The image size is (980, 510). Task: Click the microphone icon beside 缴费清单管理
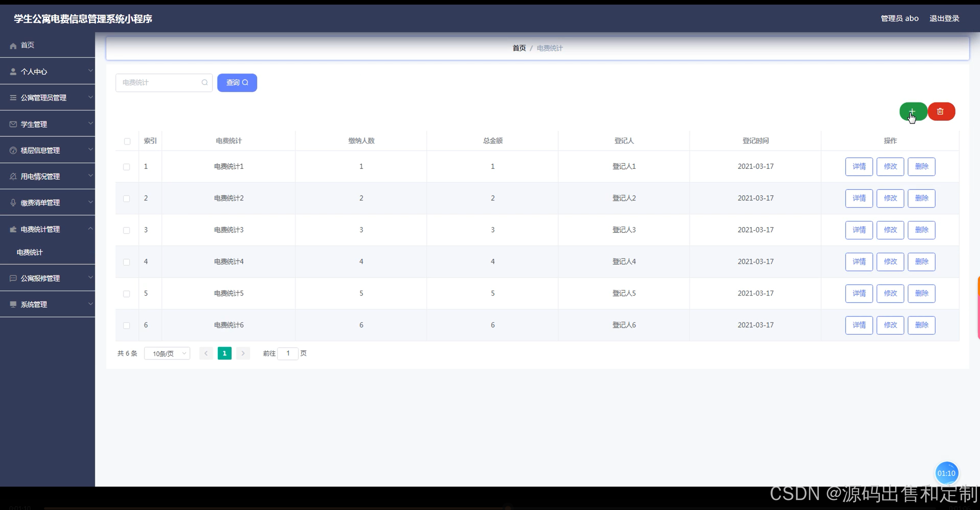(13, 203)
